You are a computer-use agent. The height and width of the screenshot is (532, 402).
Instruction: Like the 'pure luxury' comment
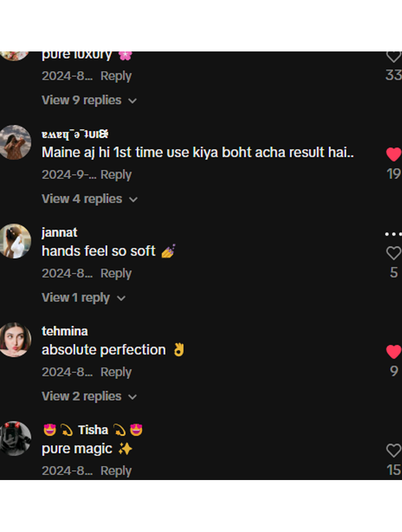coord(394,56)
